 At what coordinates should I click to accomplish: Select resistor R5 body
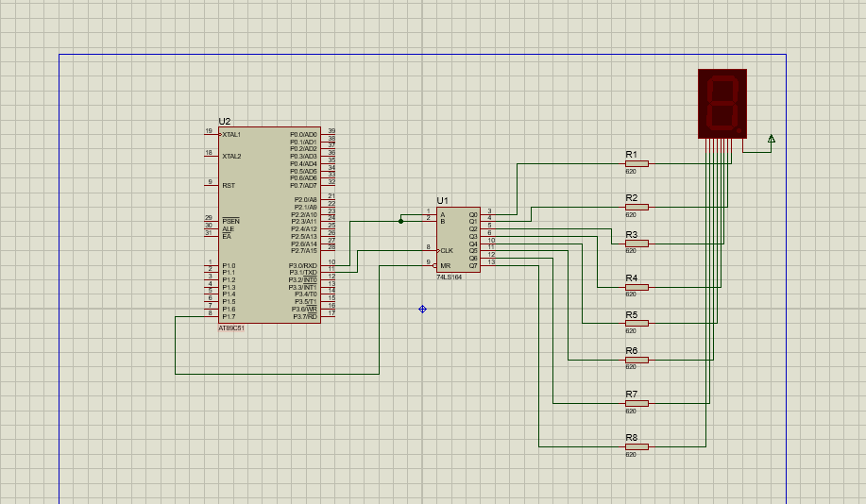(x=637, y=324)
